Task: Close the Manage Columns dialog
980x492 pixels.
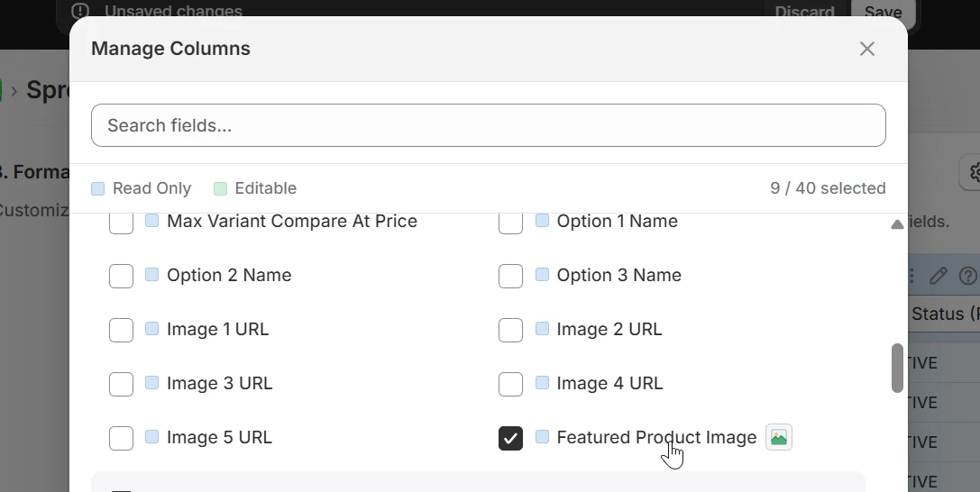Action: coord(867,49)
